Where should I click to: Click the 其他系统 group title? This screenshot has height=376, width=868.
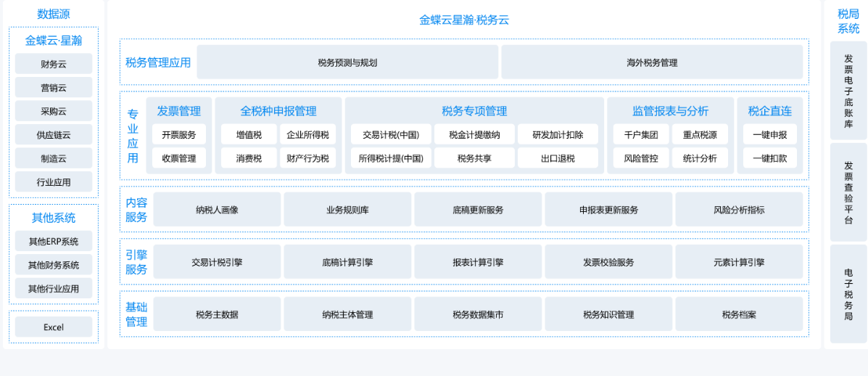point(54,218)
